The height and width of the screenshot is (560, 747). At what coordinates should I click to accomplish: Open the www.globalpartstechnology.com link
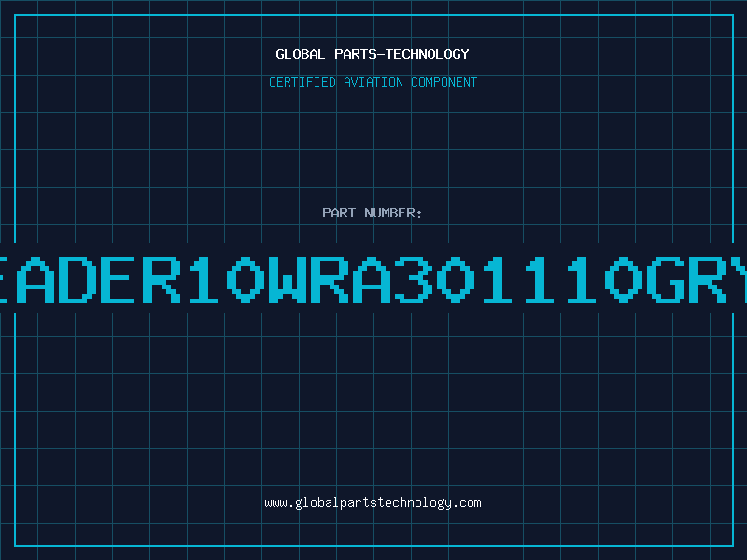pyautogui.click(x=373, y=503)
